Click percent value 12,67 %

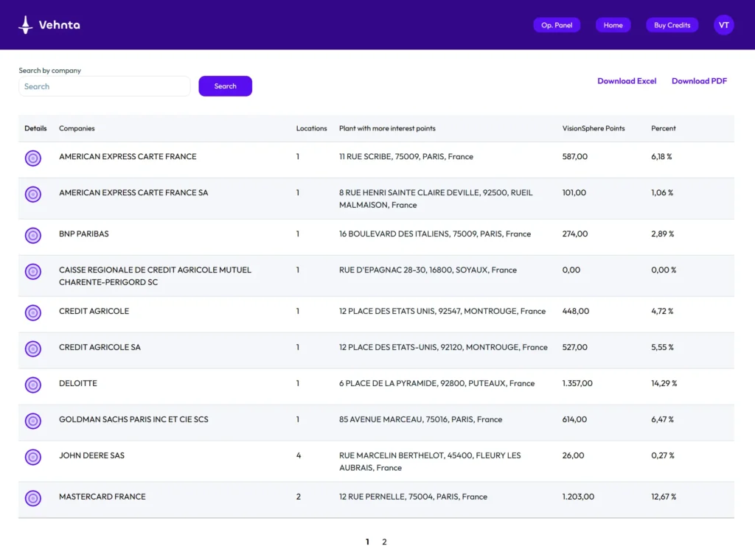pyautogui.click(x=664, y=497)
